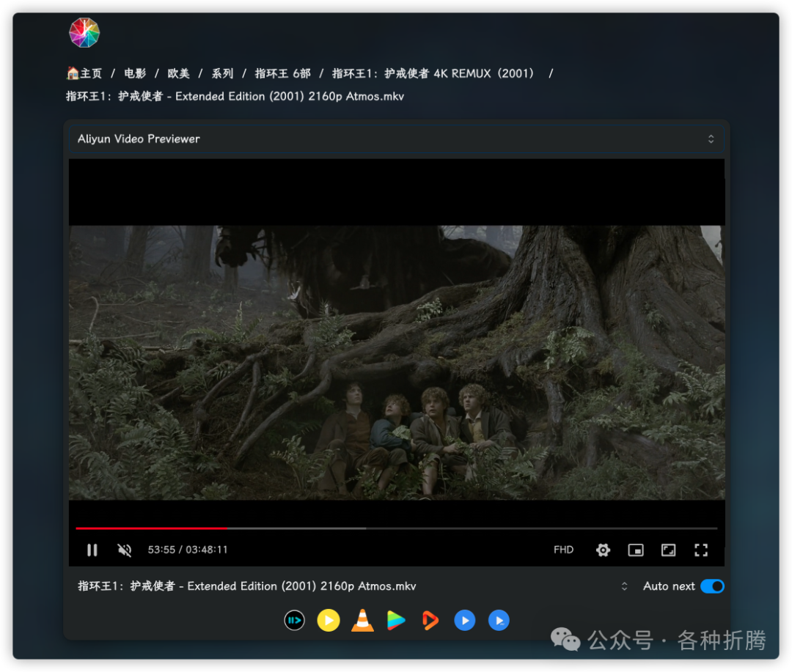Screen dimensions: 792x672
Task: Open video in MX Player Pro icon
Action: tap(499, 621)
